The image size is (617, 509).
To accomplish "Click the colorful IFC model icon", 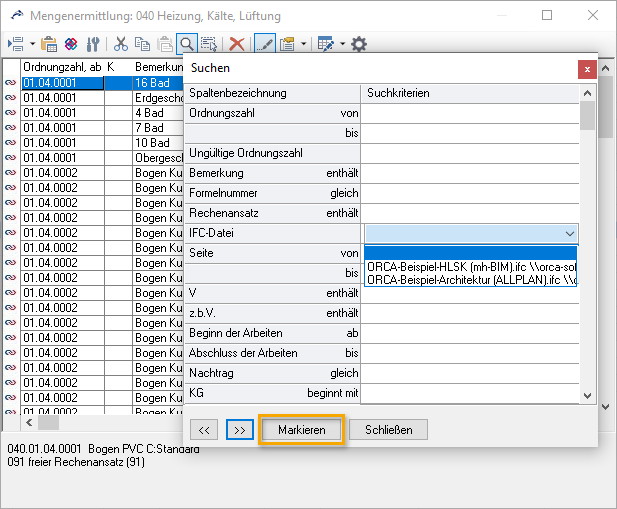I will coord(71,44).
